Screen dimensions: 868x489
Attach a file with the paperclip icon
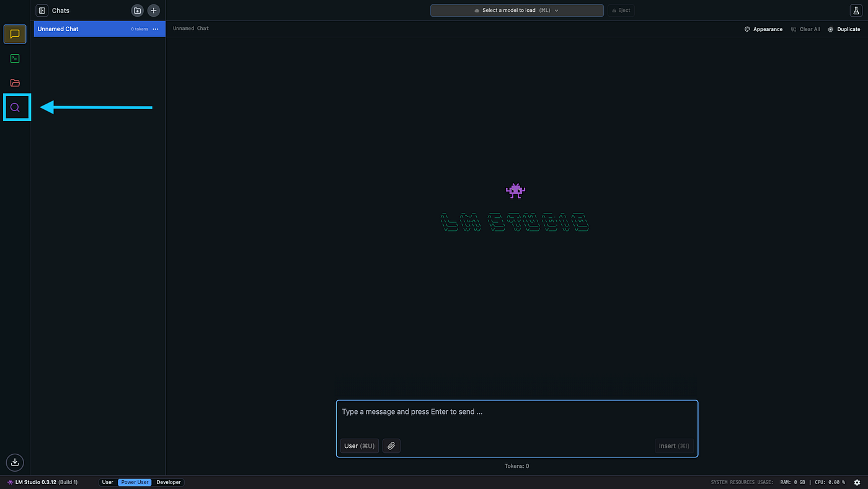pos(391,446)
